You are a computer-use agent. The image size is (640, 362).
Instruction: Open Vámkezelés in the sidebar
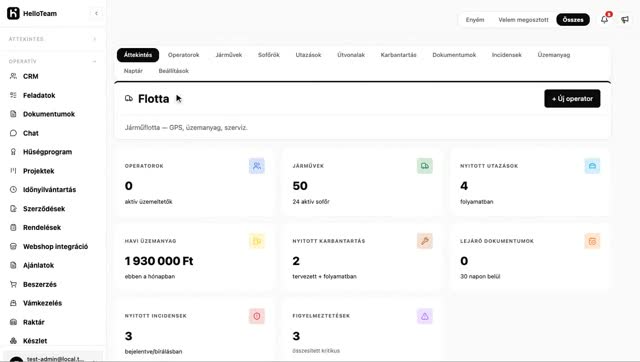tap(53, 303)
